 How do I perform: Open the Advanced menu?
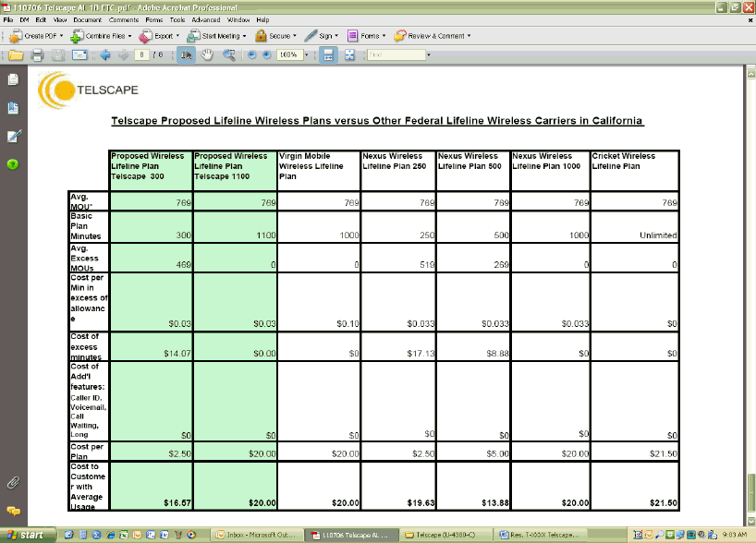(x=206, y=20)
